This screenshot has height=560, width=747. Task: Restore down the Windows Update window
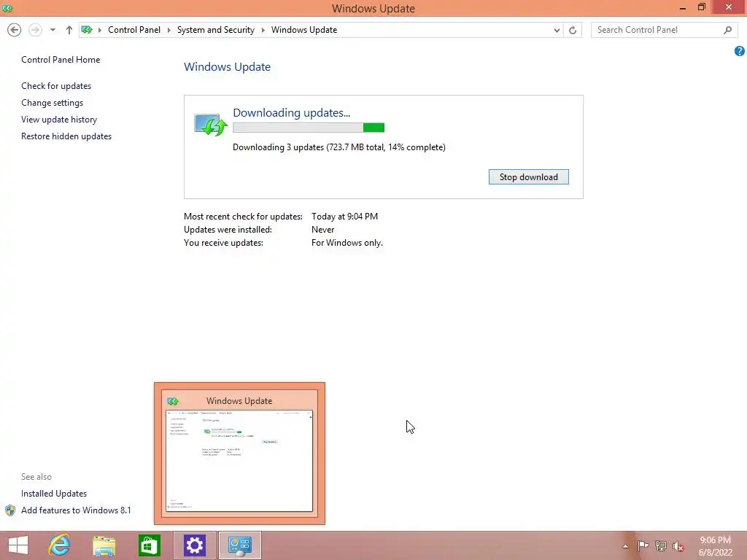[x=701, y=7]
